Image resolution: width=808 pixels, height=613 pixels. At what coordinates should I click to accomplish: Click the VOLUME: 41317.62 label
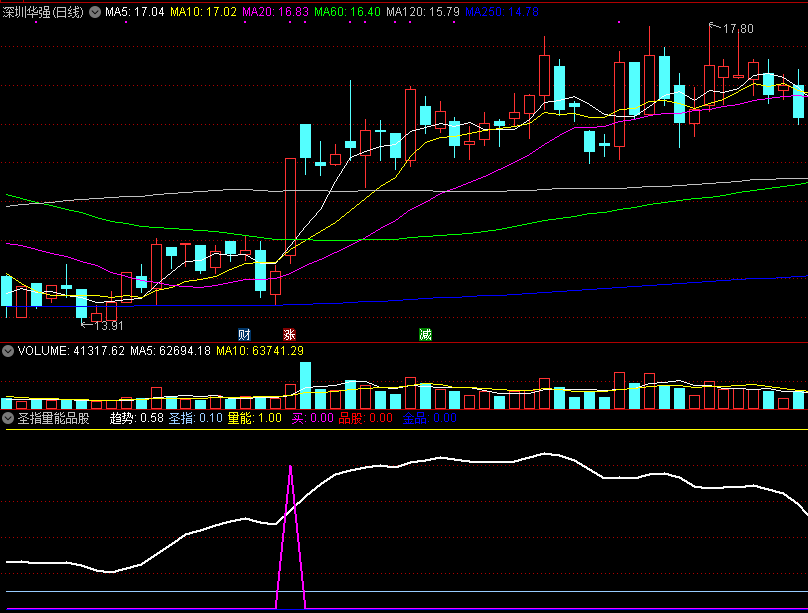point(71,351)
